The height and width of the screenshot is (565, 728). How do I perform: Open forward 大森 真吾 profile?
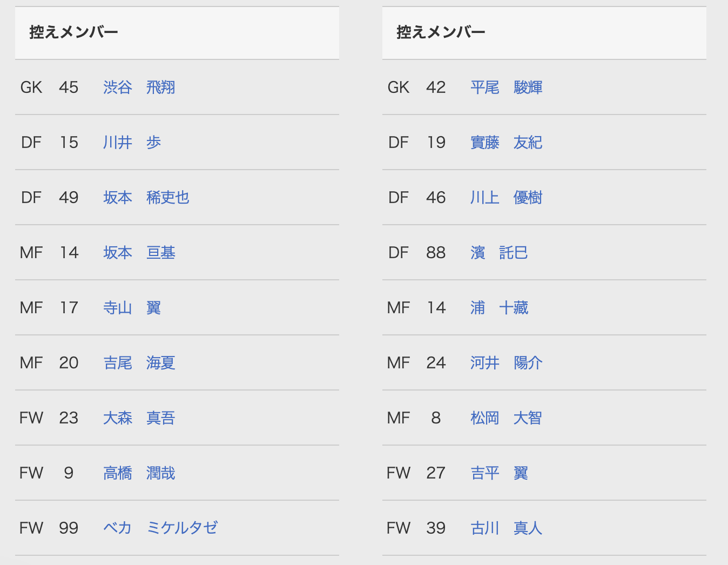[139, 418]
